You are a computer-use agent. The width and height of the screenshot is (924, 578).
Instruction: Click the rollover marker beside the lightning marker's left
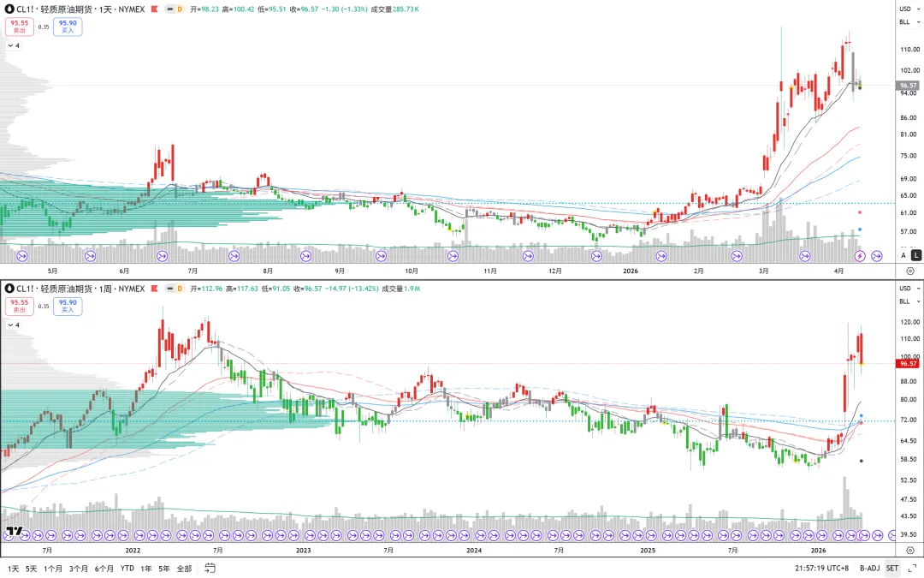805,256
